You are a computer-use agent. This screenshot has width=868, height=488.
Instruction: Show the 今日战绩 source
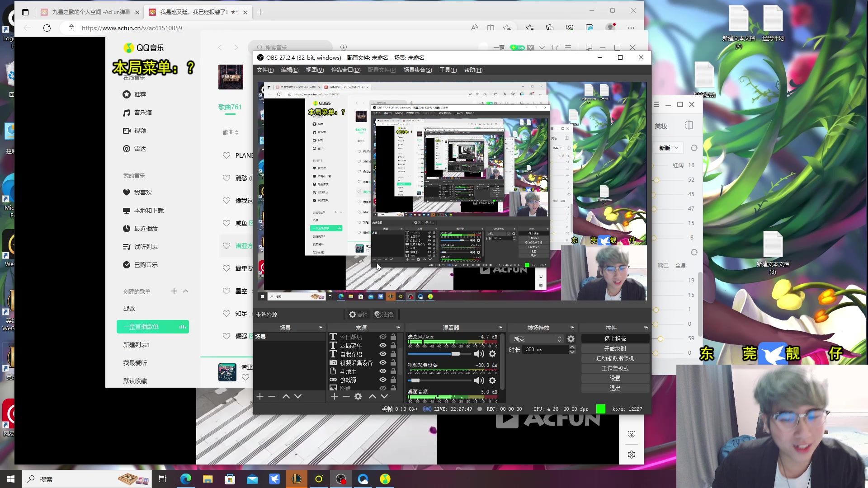(x=383, y=337)
